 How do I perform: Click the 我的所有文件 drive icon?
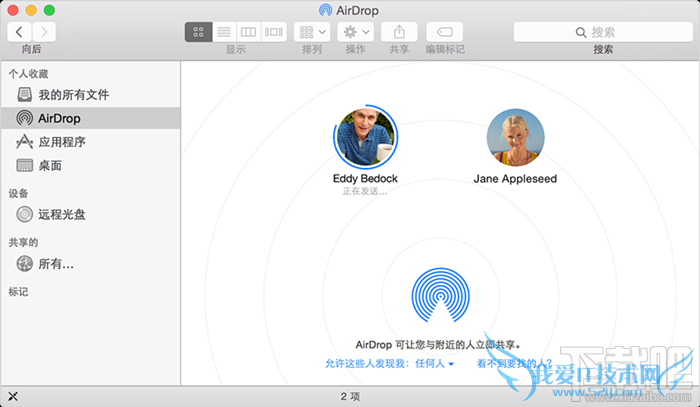point(25,95)
